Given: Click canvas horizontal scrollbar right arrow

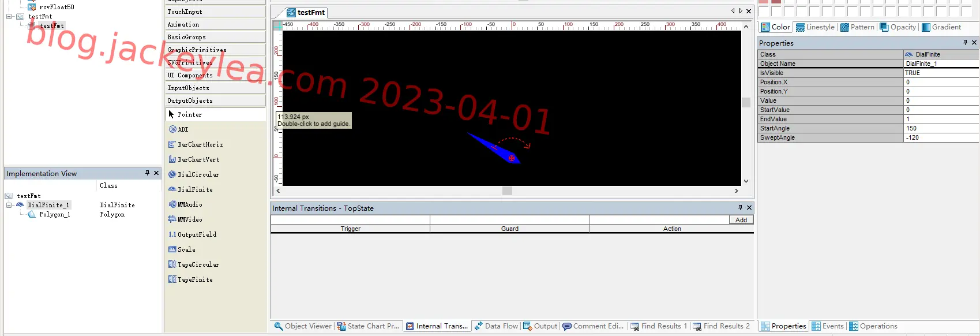Looking at the screenshot, I should point(736,191).
